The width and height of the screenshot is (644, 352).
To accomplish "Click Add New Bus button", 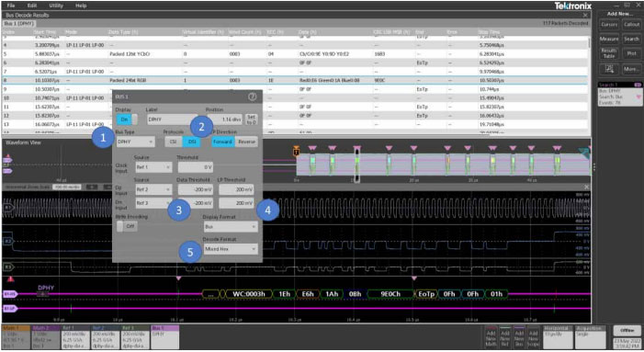I will (519, 338).
